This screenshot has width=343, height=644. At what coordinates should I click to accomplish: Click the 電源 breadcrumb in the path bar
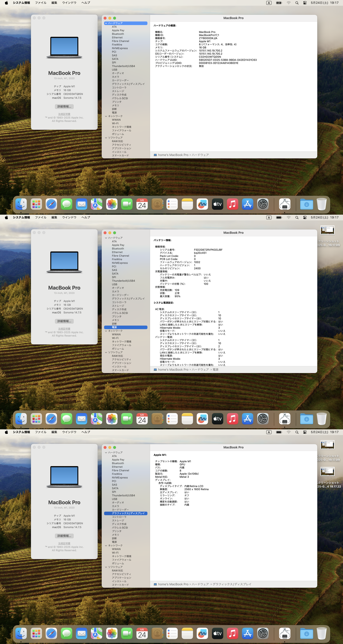coord(215,369)
